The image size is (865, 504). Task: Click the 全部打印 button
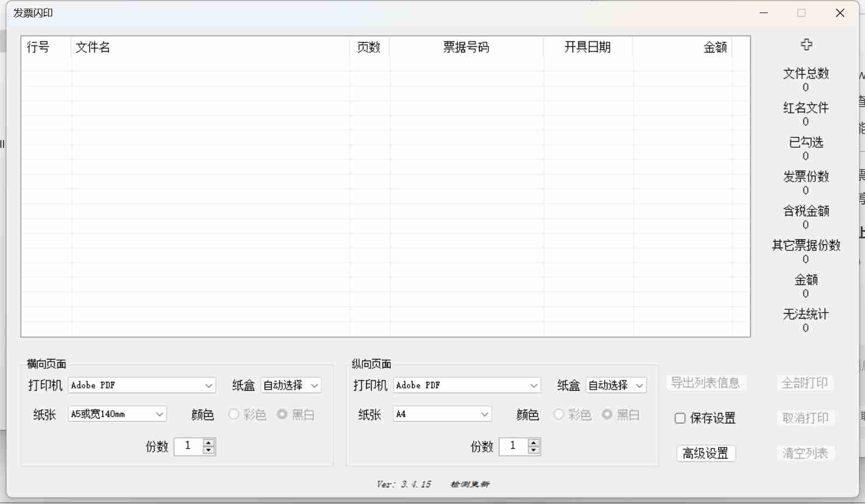point(805,383)
